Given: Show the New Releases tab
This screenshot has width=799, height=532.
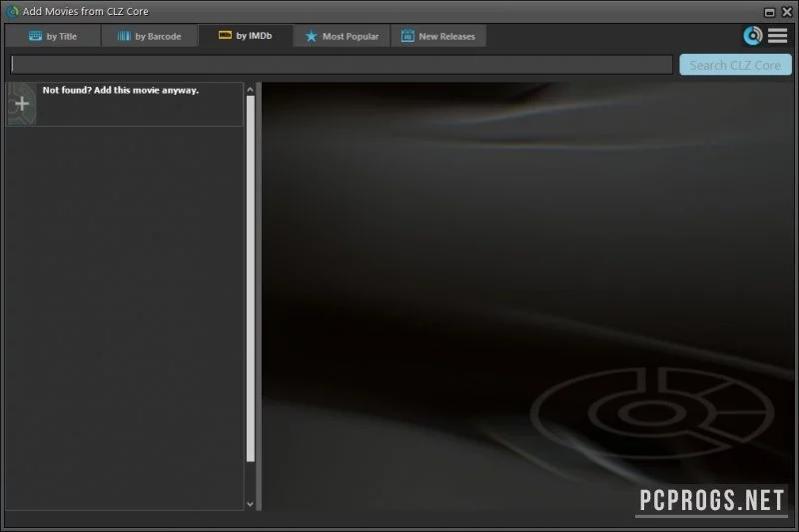Looking at the screenshot, I should (438, 36).
